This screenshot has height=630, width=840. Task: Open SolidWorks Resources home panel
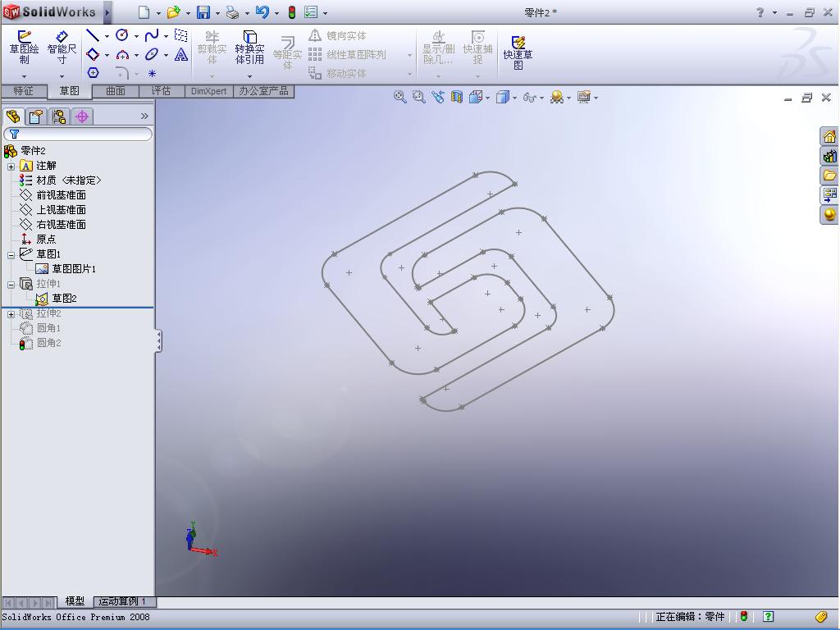point(829,137)
